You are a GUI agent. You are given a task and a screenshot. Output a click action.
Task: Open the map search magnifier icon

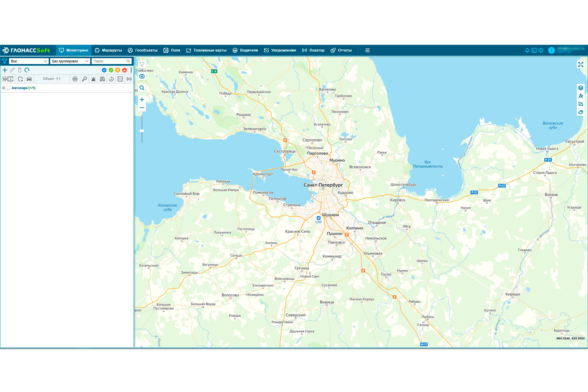pos(142,88)
